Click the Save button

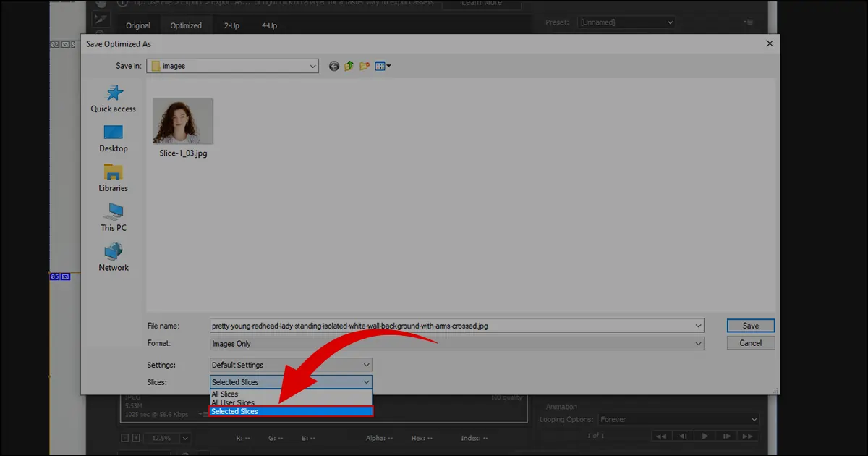pos(750,325)
